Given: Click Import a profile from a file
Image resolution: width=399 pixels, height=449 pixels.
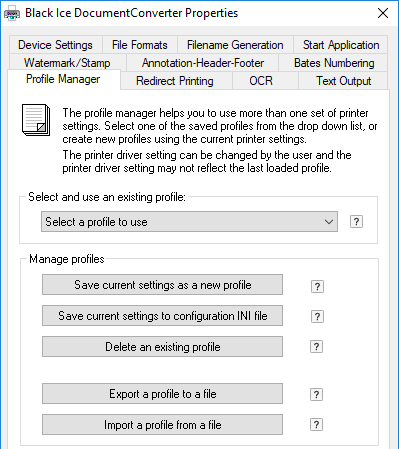Looking at the screenshot, I should 162,425.
